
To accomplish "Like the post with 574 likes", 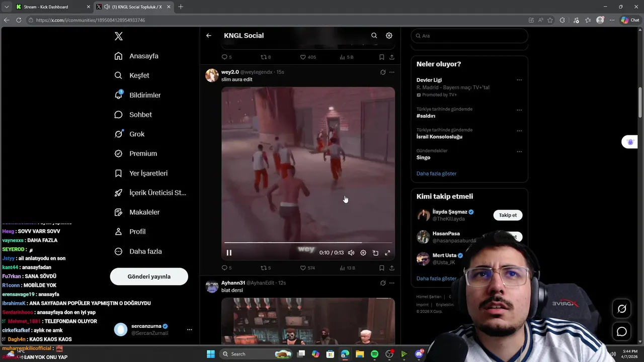I will (307, 268).
